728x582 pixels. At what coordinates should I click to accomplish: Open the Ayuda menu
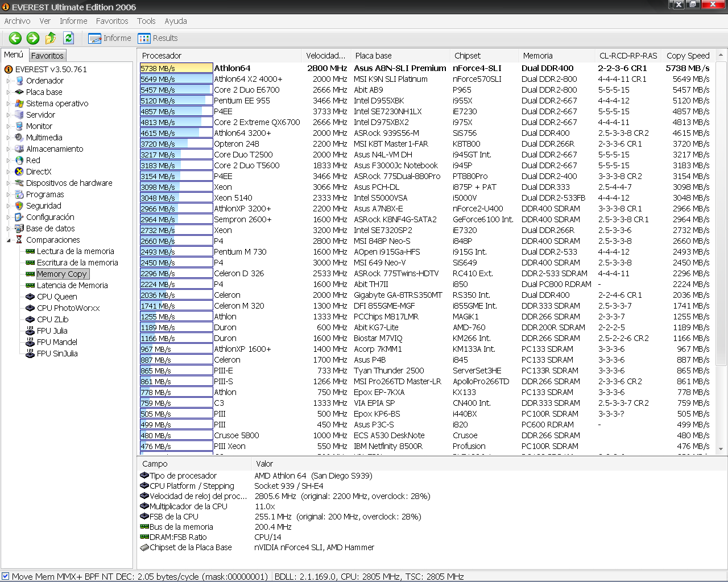(176, 21)
